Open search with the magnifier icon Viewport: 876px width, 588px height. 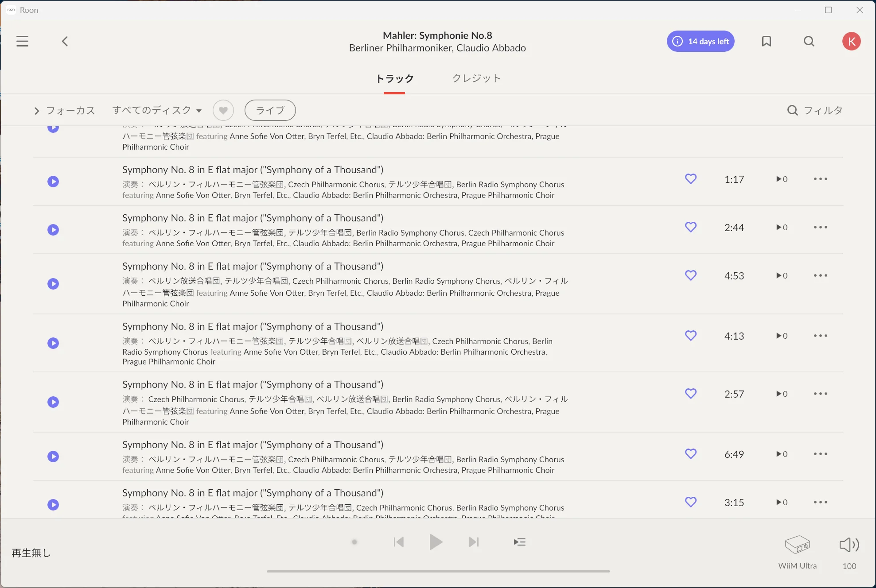point(809,41)
